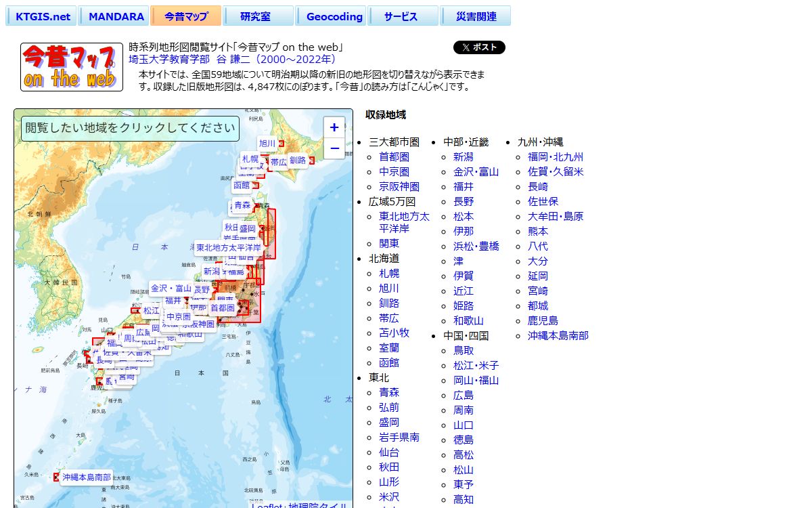
Task: Open the 災害関連 tab
Action: [476, 16]
